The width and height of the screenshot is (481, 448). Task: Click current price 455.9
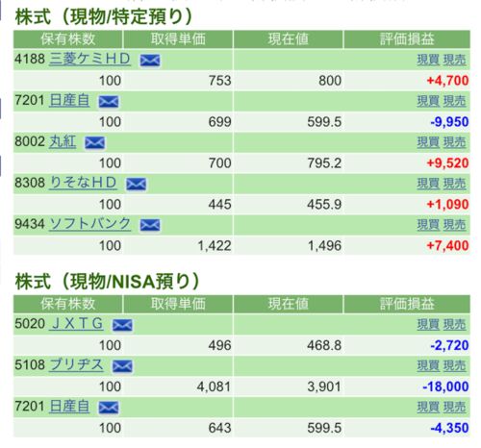click(324, 204)
